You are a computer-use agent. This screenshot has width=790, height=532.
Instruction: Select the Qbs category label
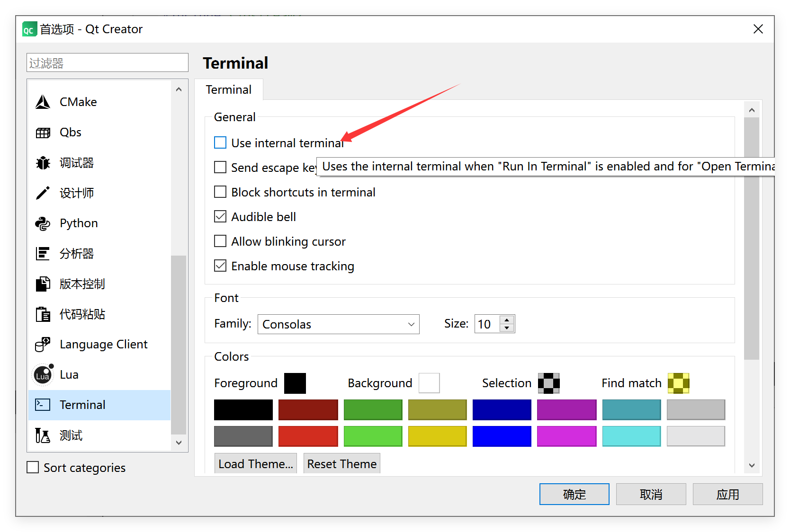point(71,132)
